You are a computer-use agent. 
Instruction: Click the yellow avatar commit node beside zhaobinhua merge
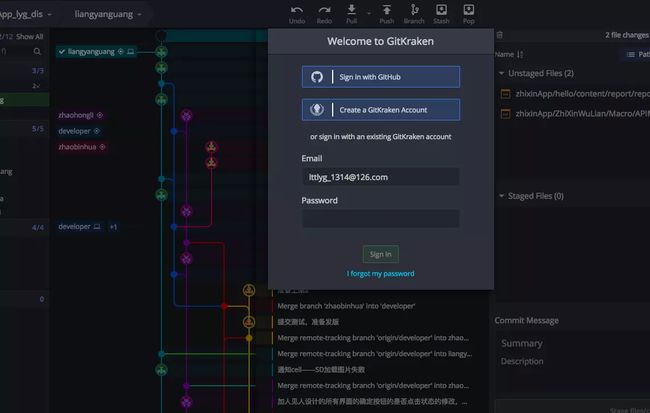pyautogui.click(x=249, y=290)
